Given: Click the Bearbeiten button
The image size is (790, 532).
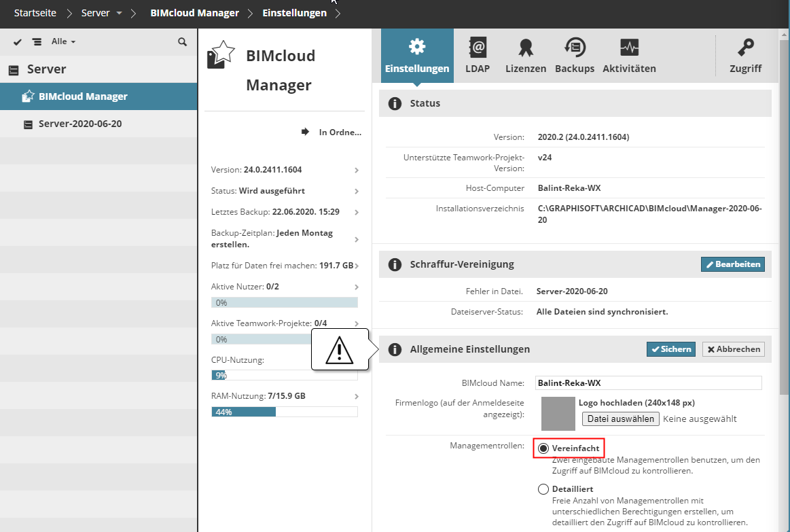Looking at the screenshot, I should (x=732, y=264).
